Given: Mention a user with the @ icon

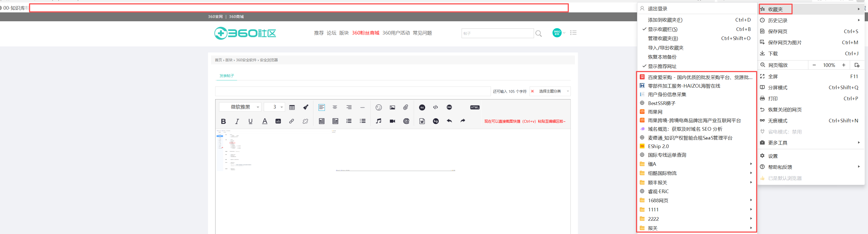Looking at the screenshot, I should pyautogui.click(x=406, y=121).
